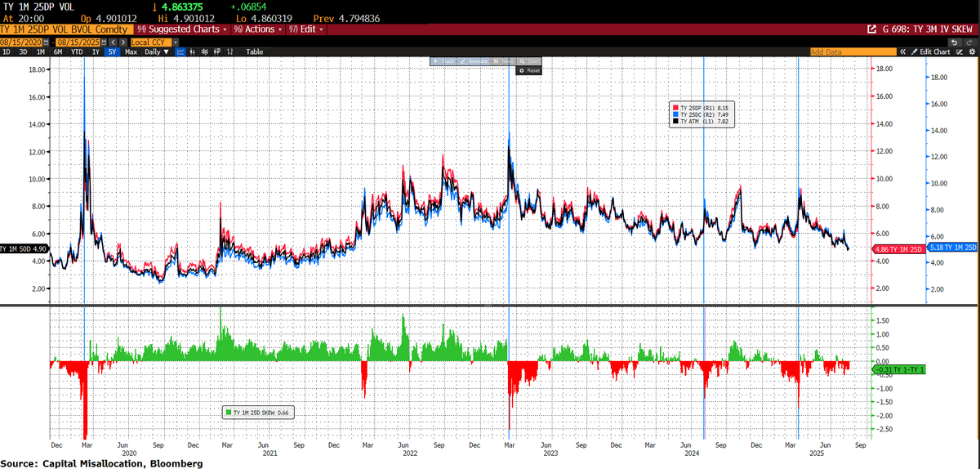Click the red TY 25DP legend swatch
Image resolution: width=980 pixels, height=469 pixels.
click(x=674, y=107)
